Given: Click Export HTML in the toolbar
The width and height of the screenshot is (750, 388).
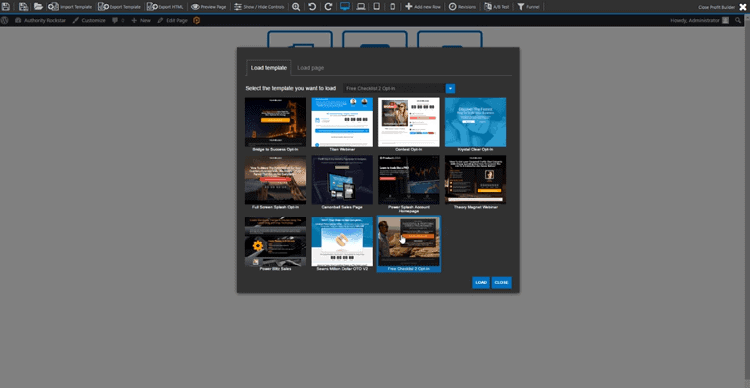Looking at the screenshot, I should [x=165, y=7].
